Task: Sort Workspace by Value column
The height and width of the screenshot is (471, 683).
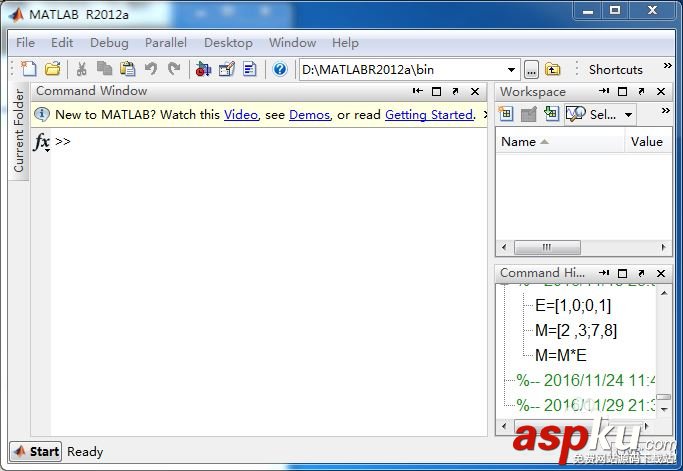Action: pyautogui.click(x=648, y=142)
